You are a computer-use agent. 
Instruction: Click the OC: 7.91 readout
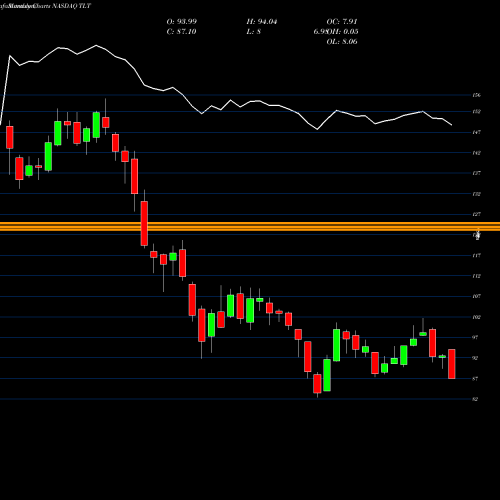point(342,22)
